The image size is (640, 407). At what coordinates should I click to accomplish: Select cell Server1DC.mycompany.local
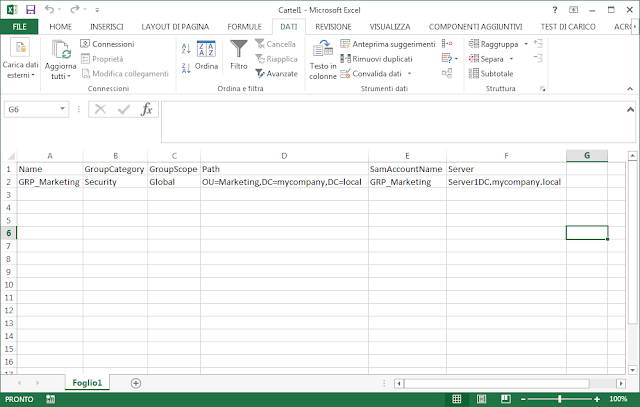[506, 182]
